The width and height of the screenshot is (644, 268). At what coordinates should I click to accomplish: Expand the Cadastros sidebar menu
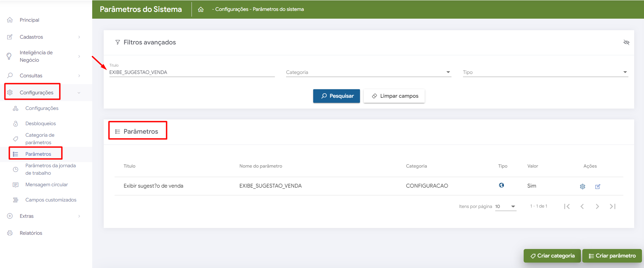[x=44, y=37]
